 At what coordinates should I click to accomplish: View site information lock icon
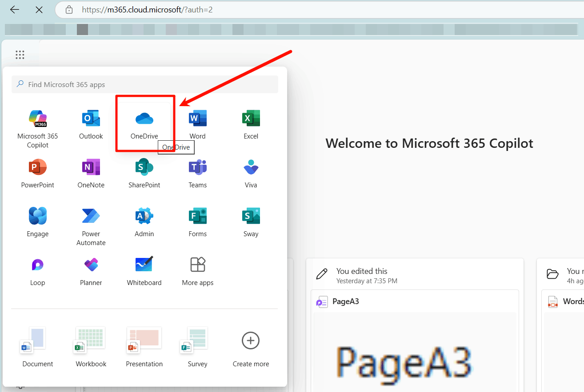coord(69,10)
